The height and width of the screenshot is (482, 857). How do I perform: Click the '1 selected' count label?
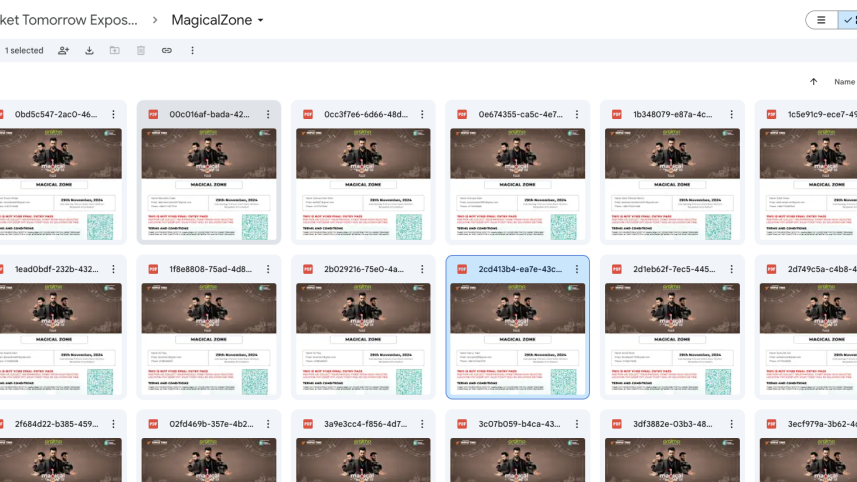[24, 50]
